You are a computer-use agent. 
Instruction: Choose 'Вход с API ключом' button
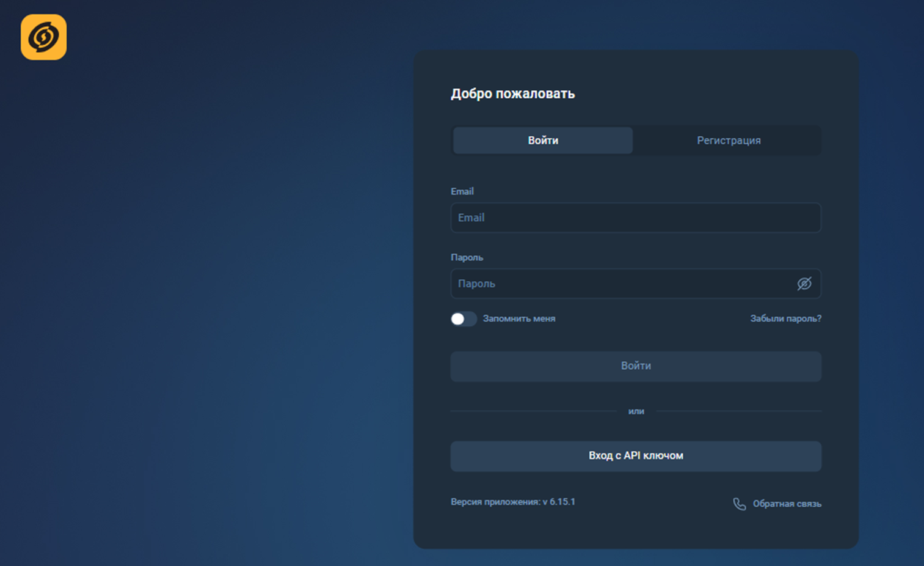coord(635,456)
